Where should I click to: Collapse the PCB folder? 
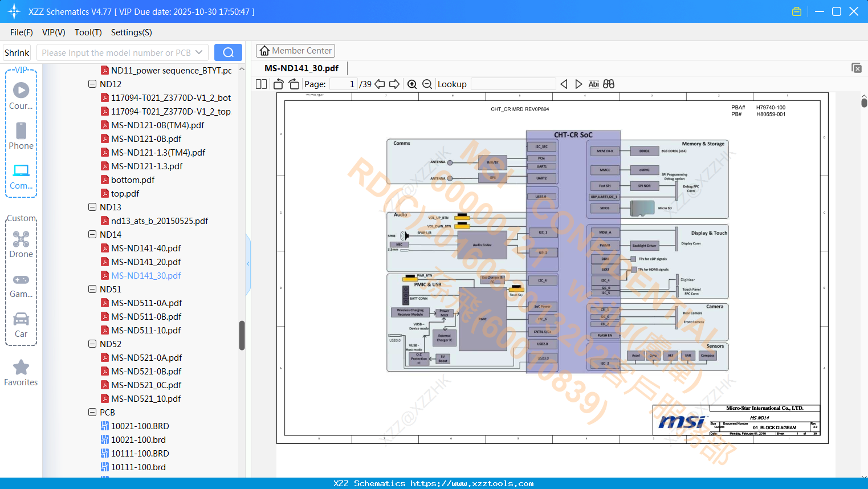pos(92,412)
